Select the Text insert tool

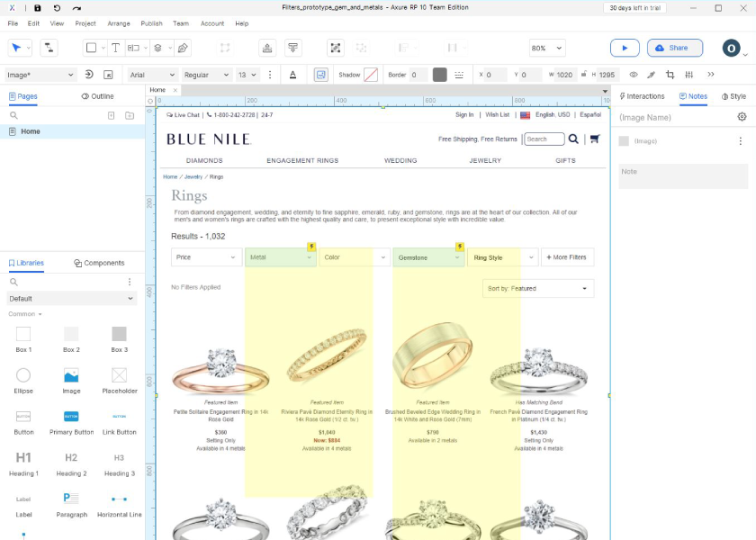click(x=116, y=48)
